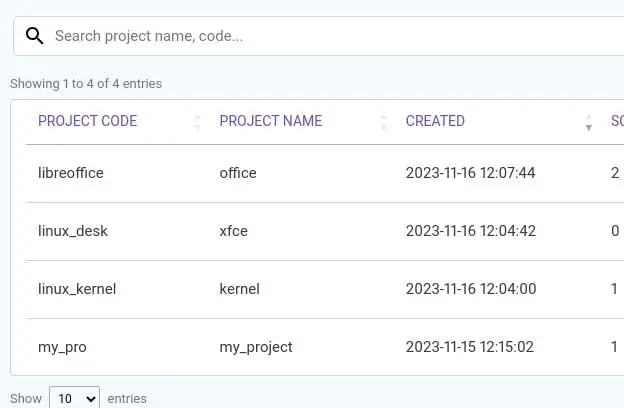624x408 pixels.
Task: Sort by Created column arrows
Action: pyautogui.click(x=588, y=122)
